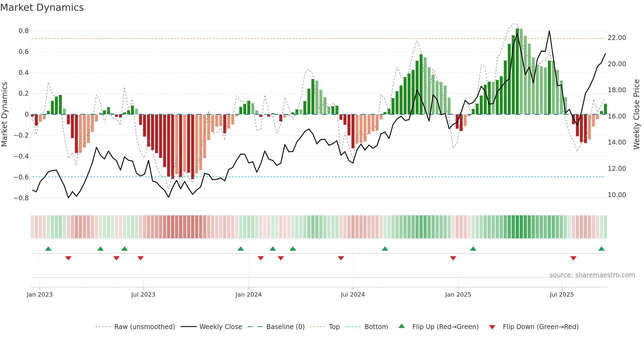Screen dimensions: 644x362
Task: Click the Jan 2023 x-axis label
Action: [40, 294]
